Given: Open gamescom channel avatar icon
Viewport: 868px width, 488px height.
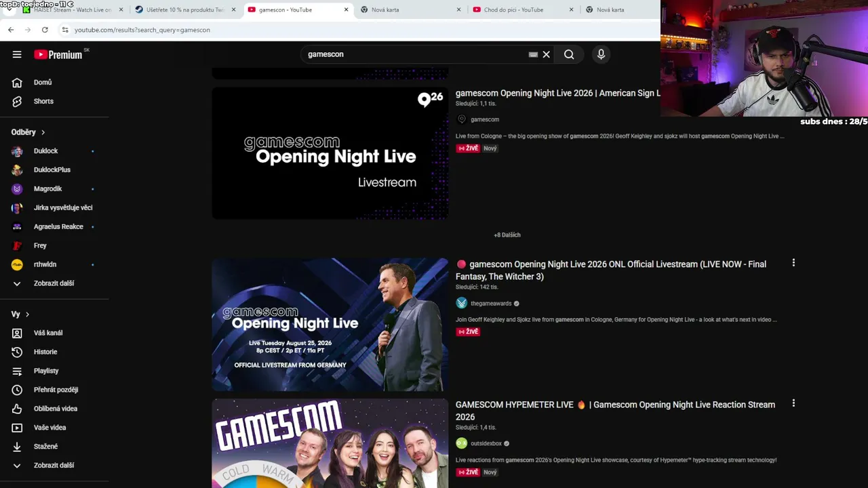Looking at the screenshot, I should coord(462,119).
